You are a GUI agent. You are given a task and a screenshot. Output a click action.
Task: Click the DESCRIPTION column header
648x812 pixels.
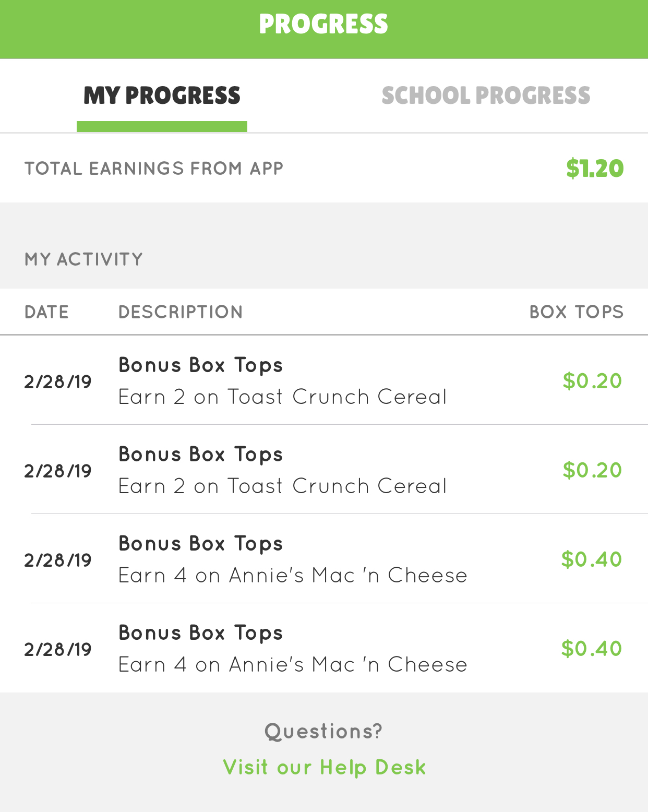tap(181, 312)
